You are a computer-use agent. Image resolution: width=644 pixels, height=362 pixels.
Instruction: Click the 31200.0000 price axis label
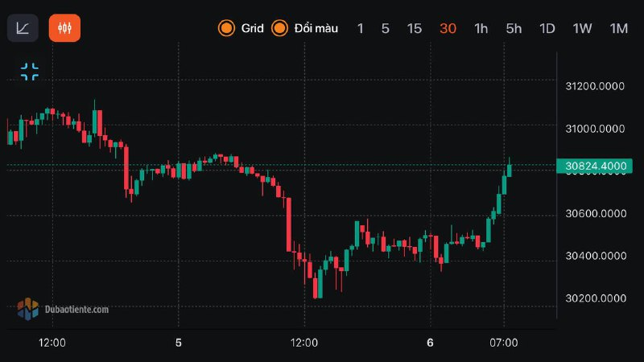tap(596, 86)
